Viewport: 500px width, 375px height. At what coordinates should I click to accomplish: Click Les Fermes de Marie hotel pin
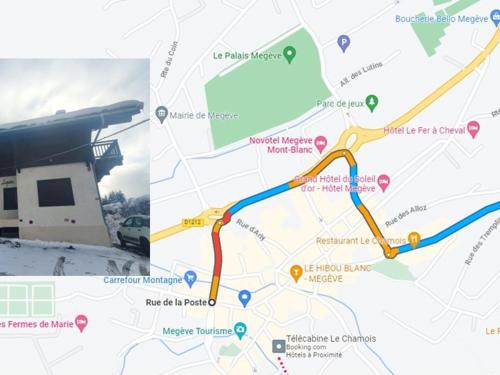click(81, 323)
